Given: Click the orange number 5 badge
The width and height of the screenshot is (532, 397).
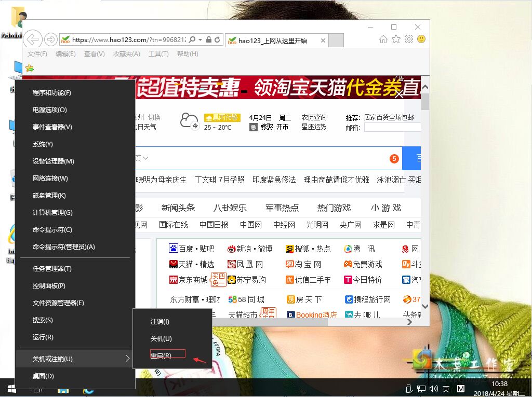Looking at the screenshot, I should 394,159.
